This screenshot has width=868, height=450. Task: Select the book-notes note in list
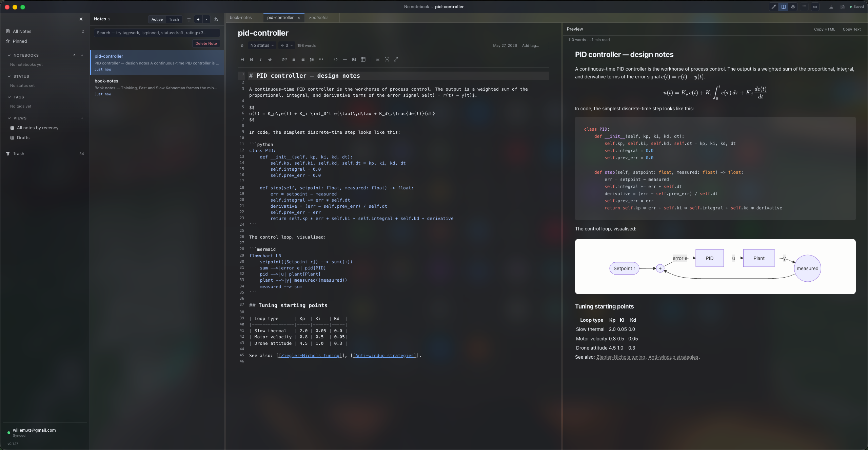click(x=157, y=87)
